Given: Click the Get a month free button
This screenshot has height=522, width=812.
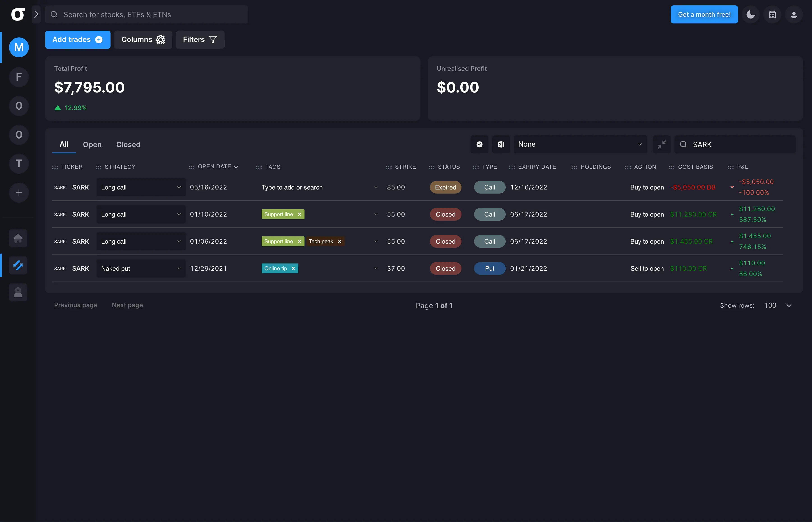Looking at the screenshot, I should coord(704,14).
